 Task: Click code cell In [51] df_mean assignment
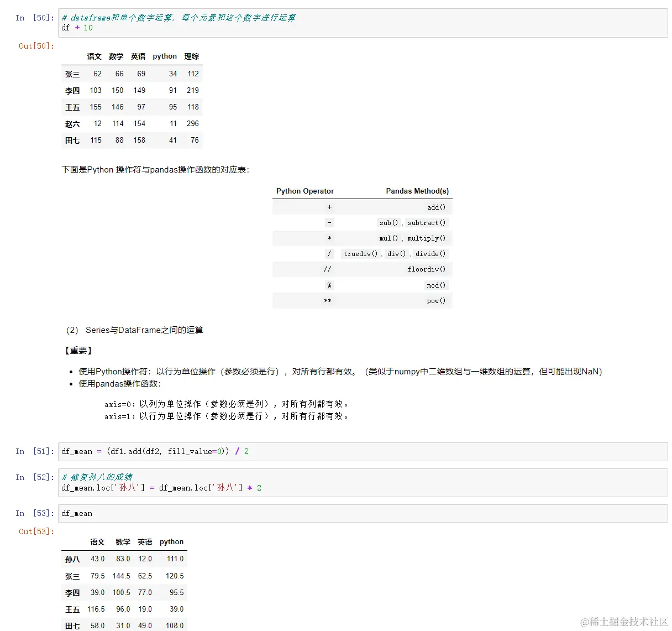coord(363,451)
